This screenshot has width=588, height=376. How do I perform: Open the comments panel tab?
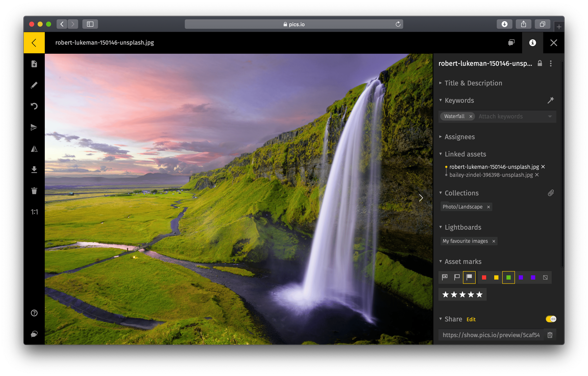point(511,43)
